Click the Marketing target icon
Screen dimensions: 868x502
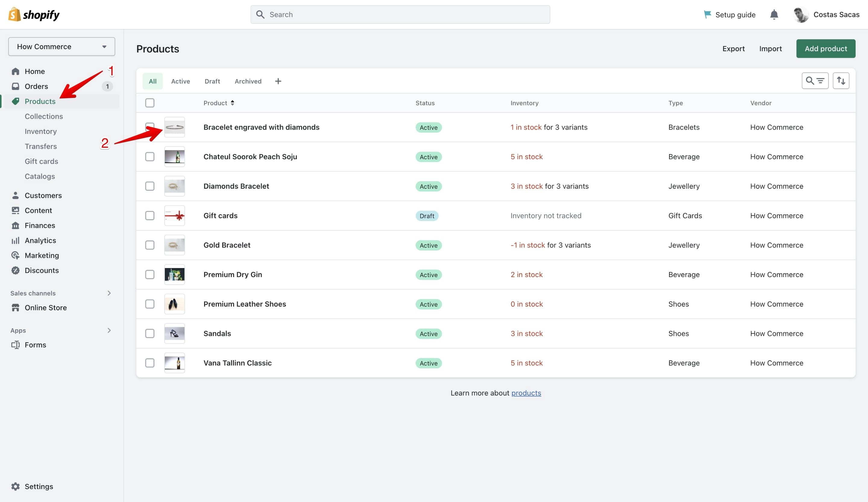click(x=15, y=255)
